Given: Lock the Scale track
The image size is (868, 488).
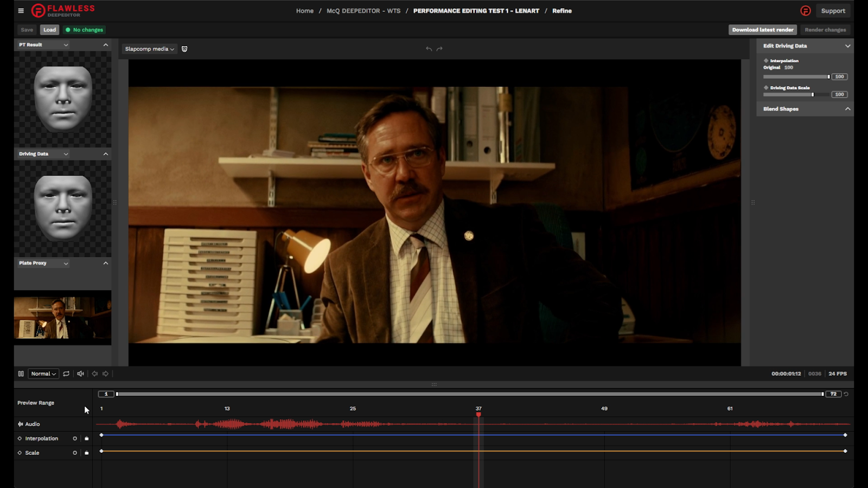Looking at the screenshot, I should click(x=86, y=453).
